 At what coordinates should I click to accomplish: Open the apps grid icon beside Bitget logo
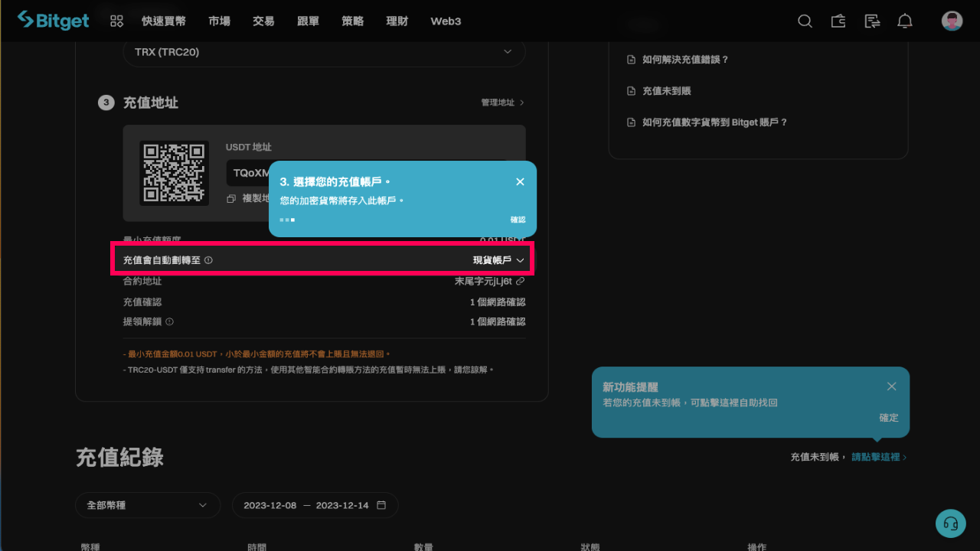pyautogui.click(x=116, y=21)
